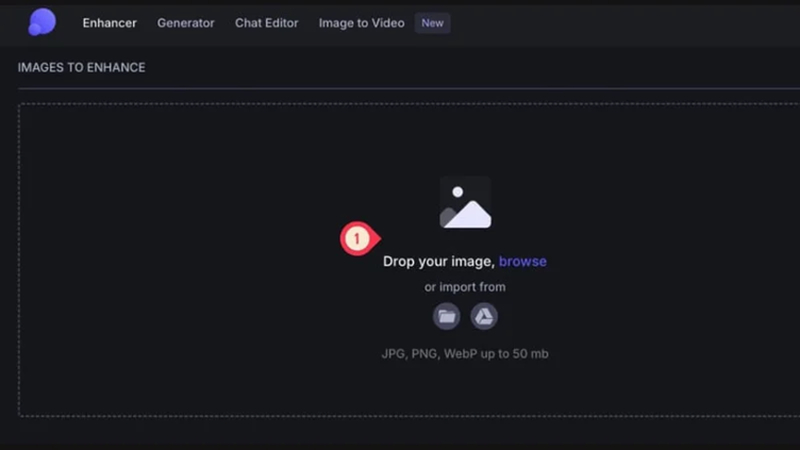Import from the Google Drive icon
This screenshot has height=450, width=800.
point(484,316)
